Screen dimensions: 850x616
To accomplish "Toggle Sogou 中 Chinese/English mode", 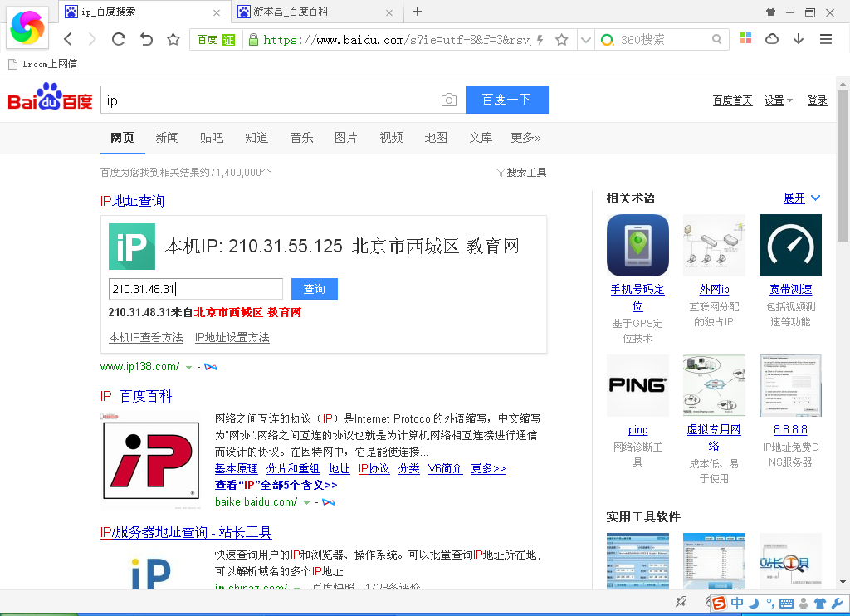I will coord(737,603).
